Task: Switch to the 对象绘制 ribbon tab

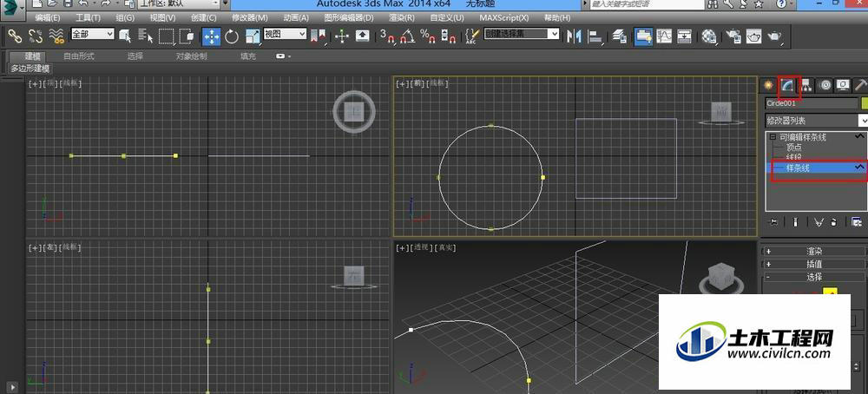Action: 192,56
